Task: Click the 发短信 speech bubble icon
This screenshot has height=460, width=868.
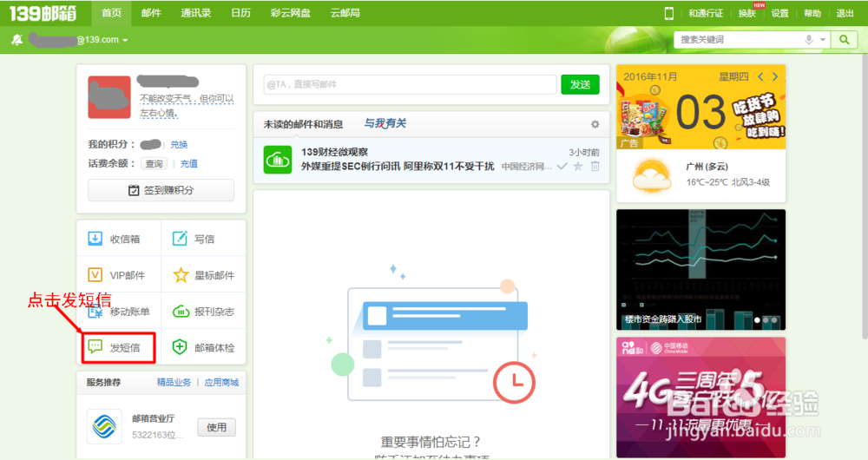Action: (x=95, y=347)
